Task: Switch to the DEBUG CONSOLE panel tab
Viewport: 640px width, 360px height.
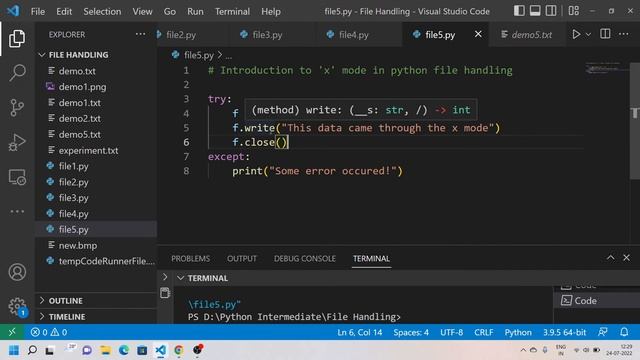Action: point(304,258)
